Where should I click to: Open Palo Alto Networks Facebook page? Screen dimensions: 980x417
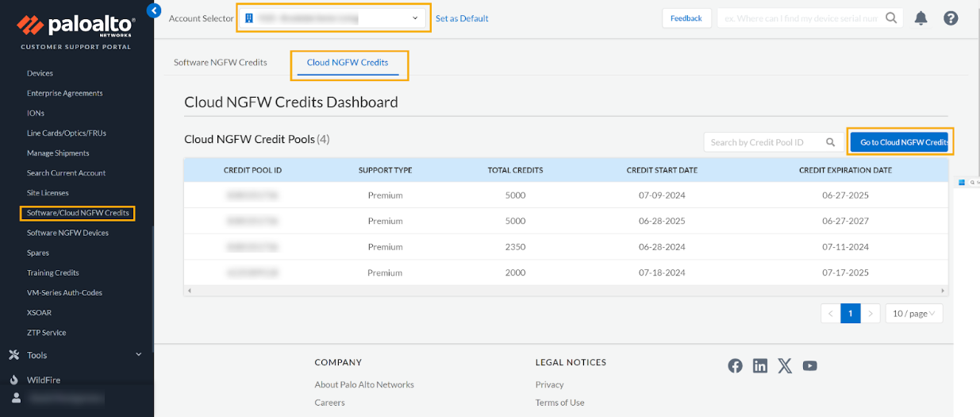[x=736, y=365]
